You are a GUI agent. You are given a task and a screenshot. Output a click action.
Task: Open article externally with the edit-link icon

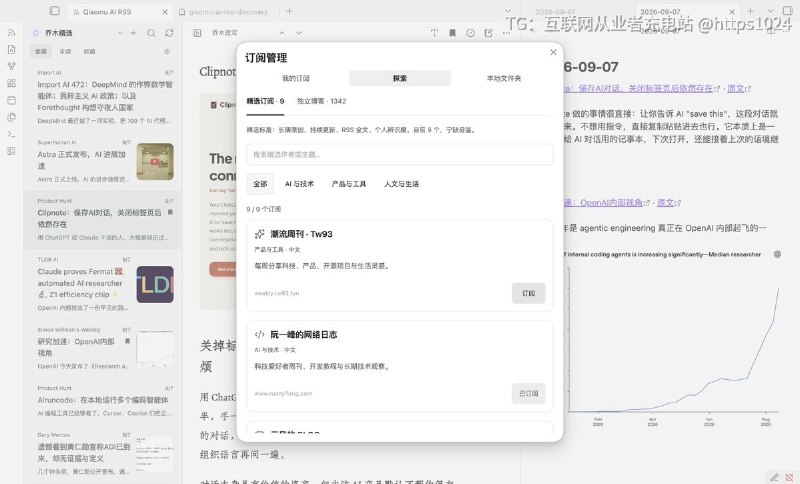point(488,33)
